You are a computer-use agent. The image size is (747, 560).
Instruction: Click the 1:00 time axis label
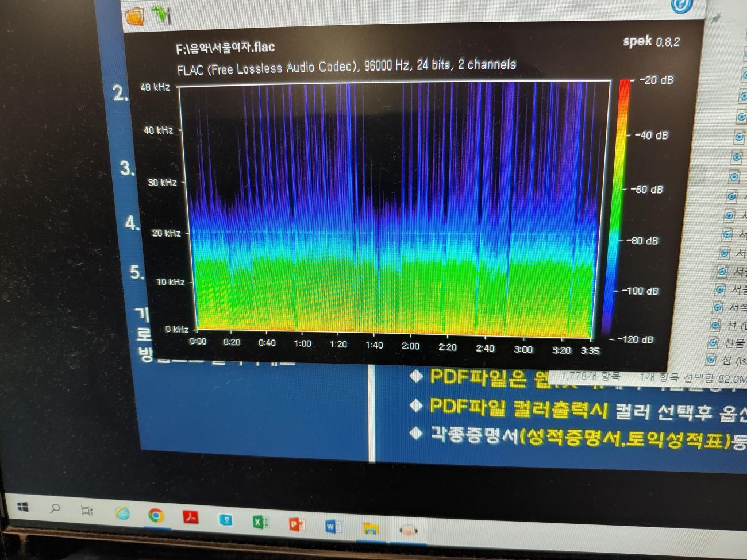coord(302,343)
